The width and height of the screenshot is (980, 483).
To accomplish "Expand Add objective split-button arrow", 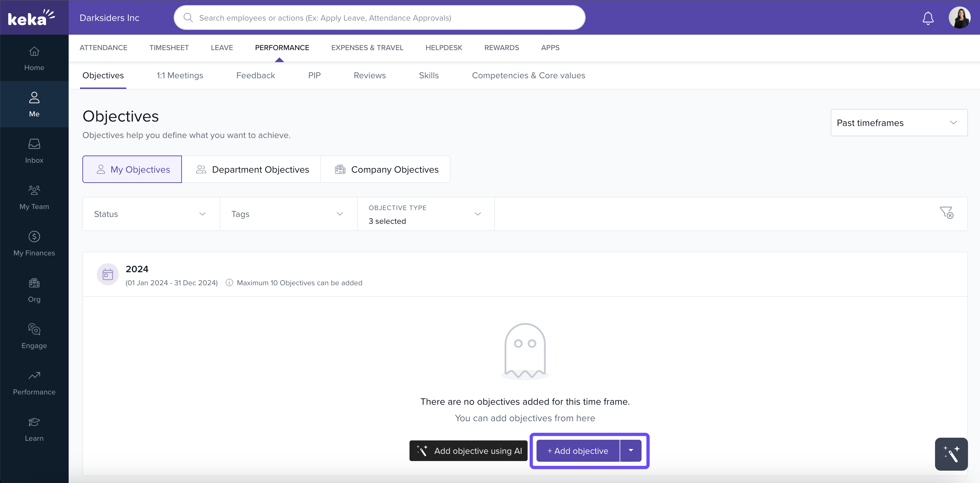I will [x=631, y=450].
